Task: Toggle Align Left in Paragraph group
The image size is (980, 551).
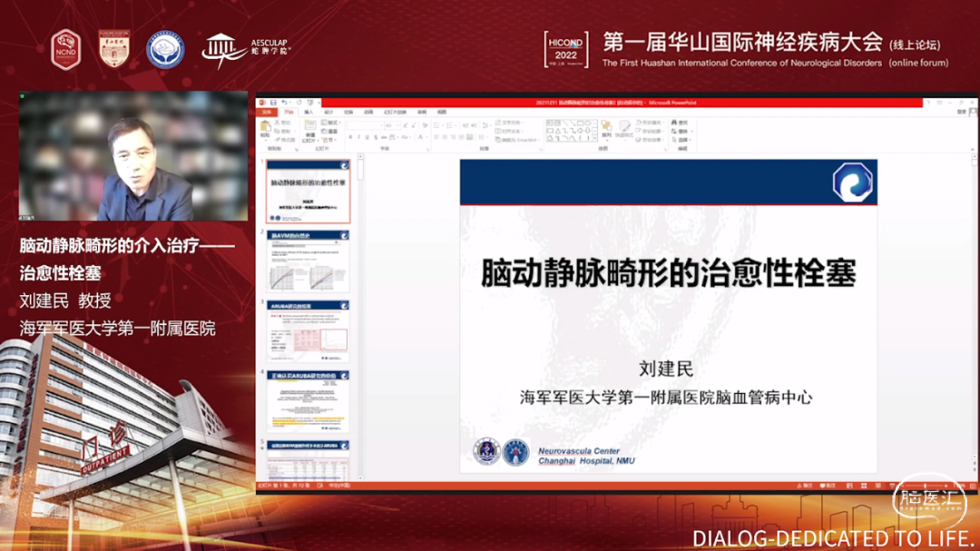Action: pyautogui.click(x=436, y=137)
